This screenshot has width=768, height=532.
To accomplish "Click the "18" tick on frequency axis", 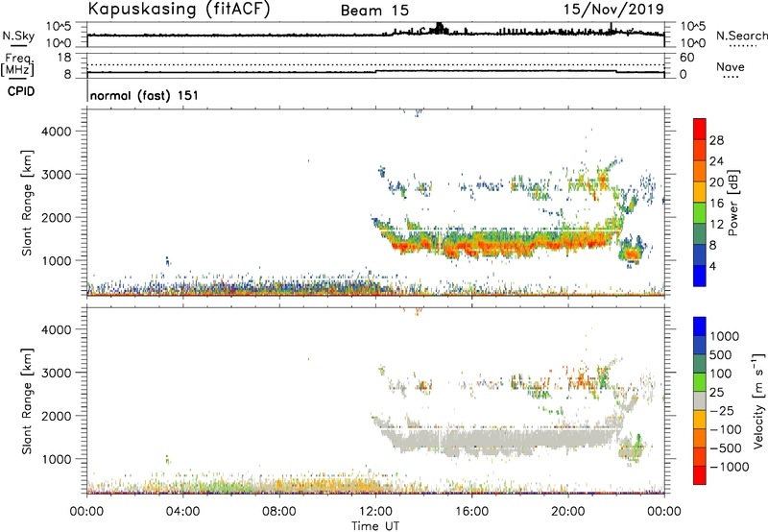I will (x=64, y=58).
